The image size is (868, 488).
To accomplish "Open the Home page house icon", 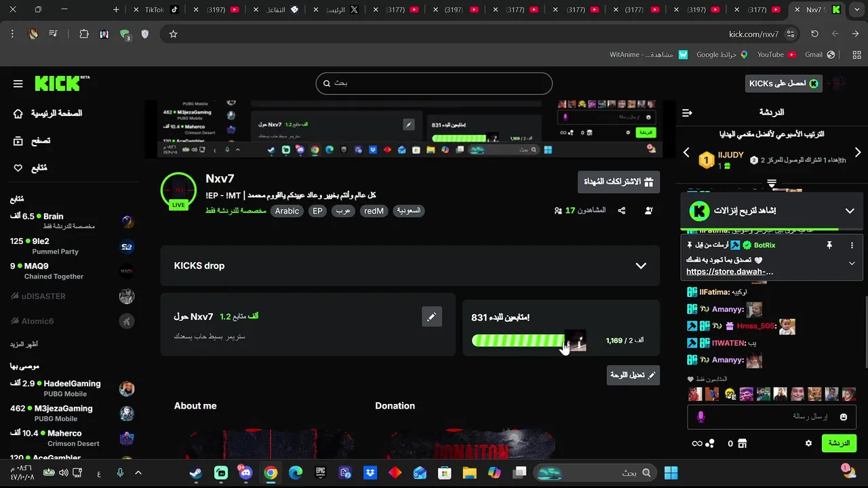I will click(x=18, y=113).
